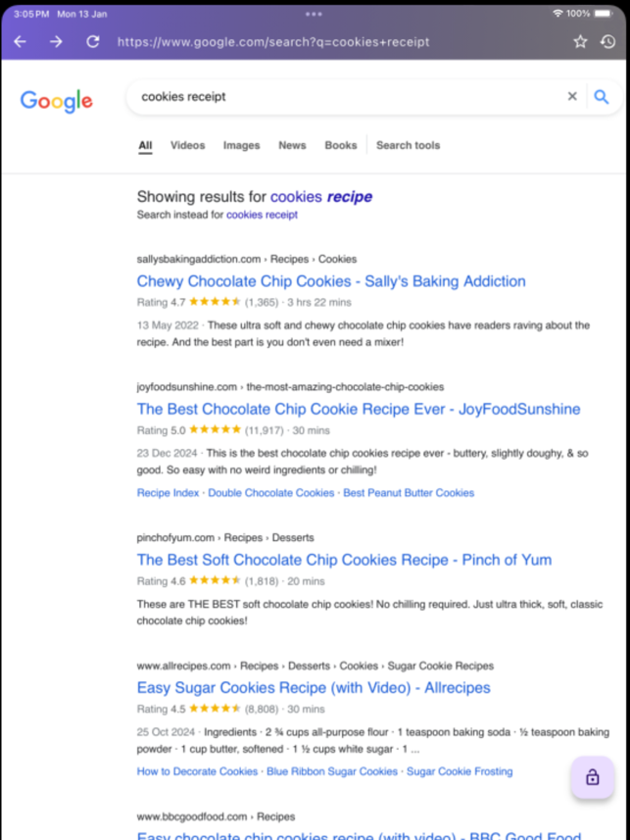630x840 pixels.
Task: Expand the Search tools options
Action: click(x=408, y=145)
